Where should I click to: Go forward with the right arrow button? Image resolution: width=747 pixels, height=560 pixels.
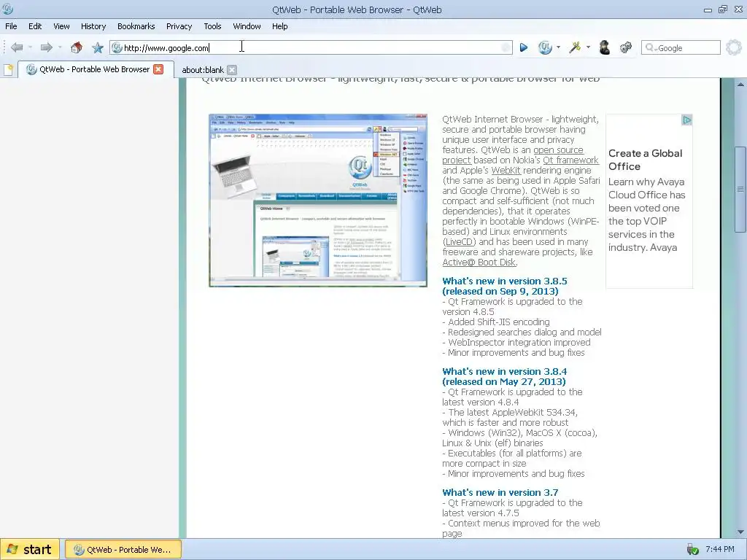point(46,47)
